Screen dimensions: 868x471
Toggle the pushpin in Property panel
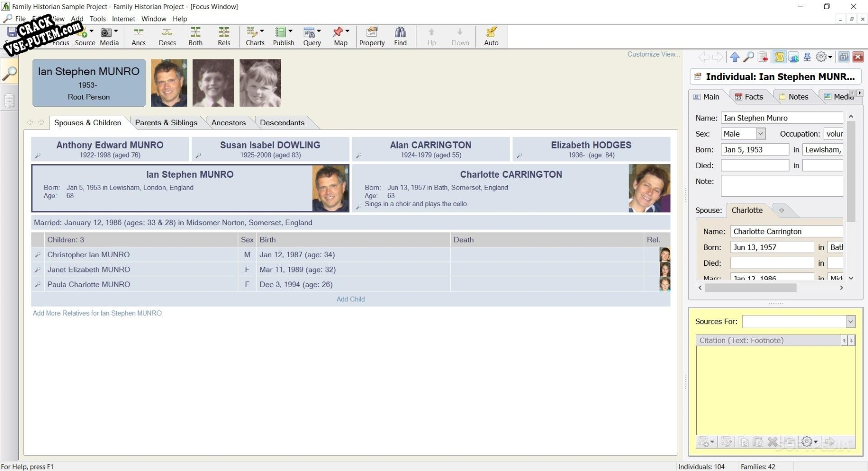pos(807,58)
